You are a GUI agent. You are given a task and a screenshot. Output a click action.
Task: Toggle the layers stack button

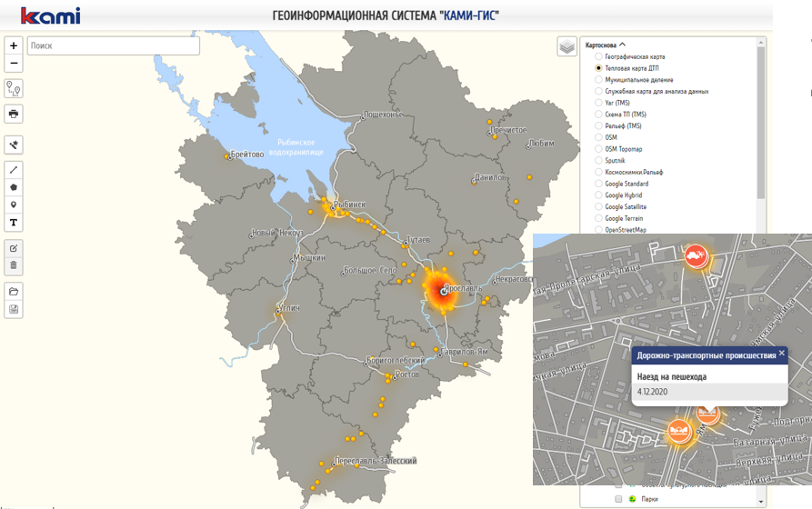pyautogui.click(x=567, y=46)
